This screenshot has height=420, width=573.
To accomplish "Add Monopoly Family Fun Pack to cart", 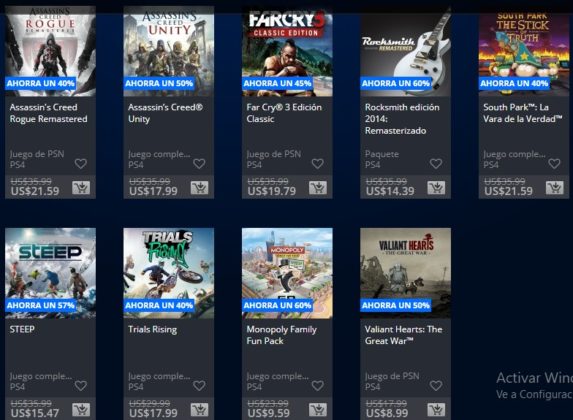I will click(318, 410).
